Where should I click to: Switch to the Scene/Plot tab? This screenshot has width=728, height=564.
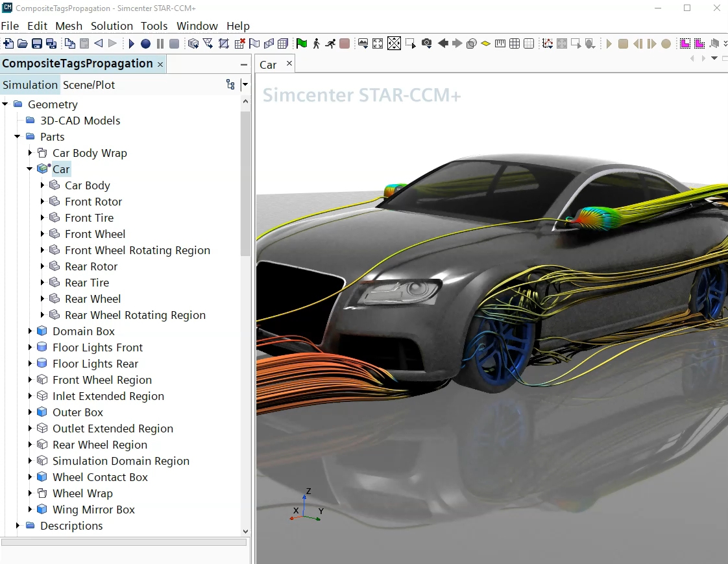[x=89, y=85]
